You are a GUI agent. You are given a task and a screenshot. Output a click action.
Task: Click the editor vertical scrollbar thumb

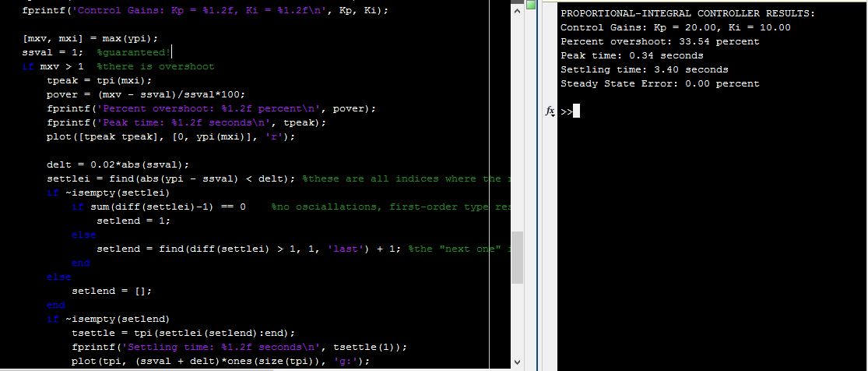coord(518,257)
